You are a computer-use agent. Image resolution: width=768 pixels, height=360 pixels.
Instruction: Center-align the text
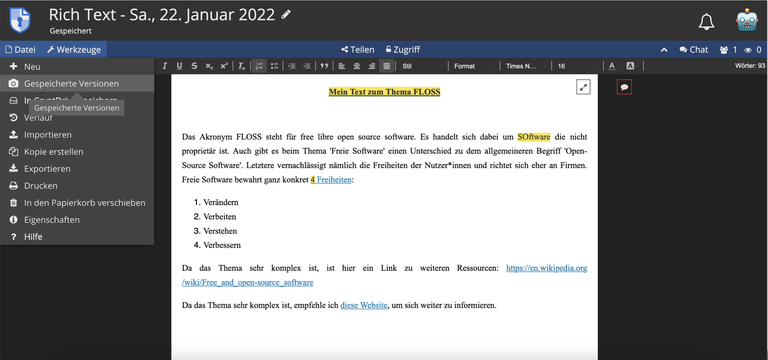357,66
